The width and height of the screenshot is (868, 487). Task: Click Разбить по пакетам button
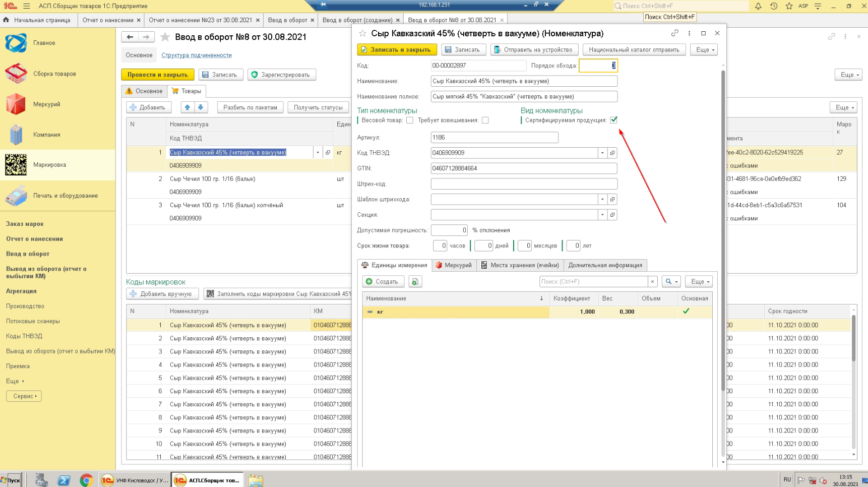pyautogui.click(x=250, y=107)
